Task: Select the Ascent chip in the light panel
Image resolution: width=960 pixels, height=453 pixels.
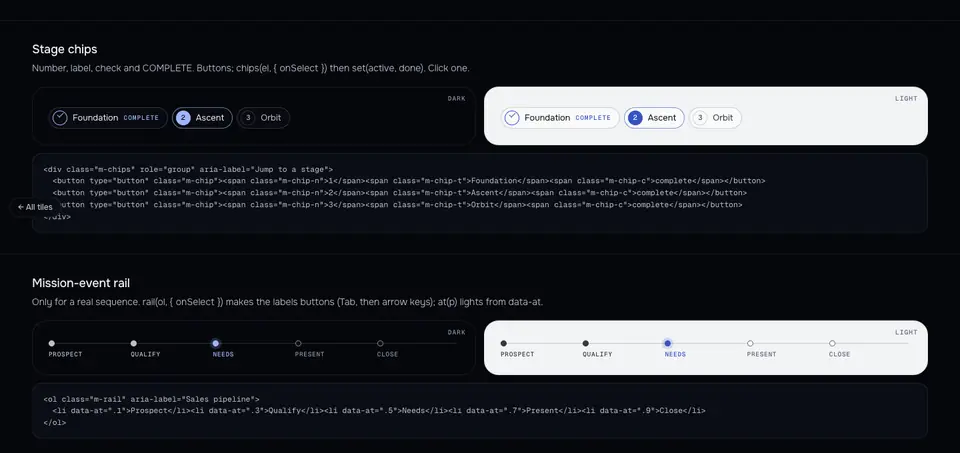Action: click(x=654, y=118)
